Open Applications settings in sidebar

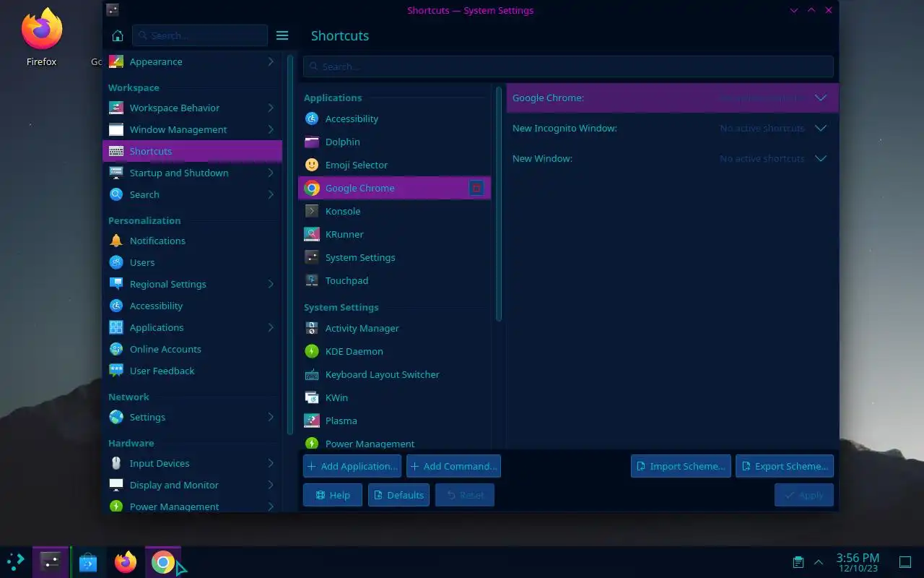(x=192, y=327)
